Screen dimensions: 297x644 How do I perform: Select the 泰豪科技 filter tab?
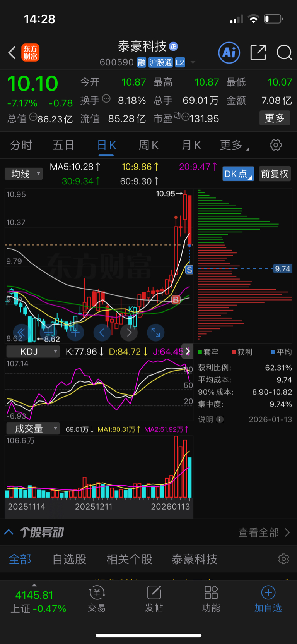(195, 559)
